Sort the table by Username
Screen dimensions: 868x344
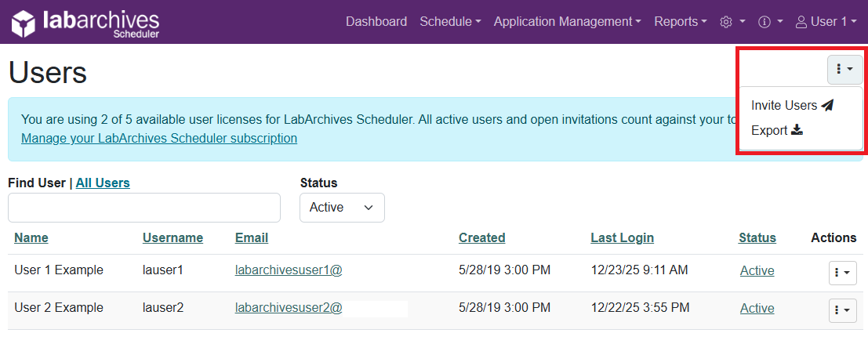(173, 237)
